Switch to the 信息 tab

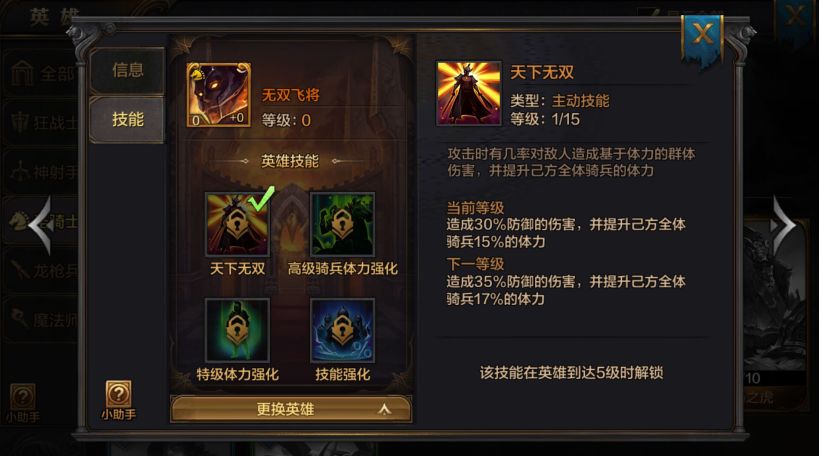coord(127,70)
